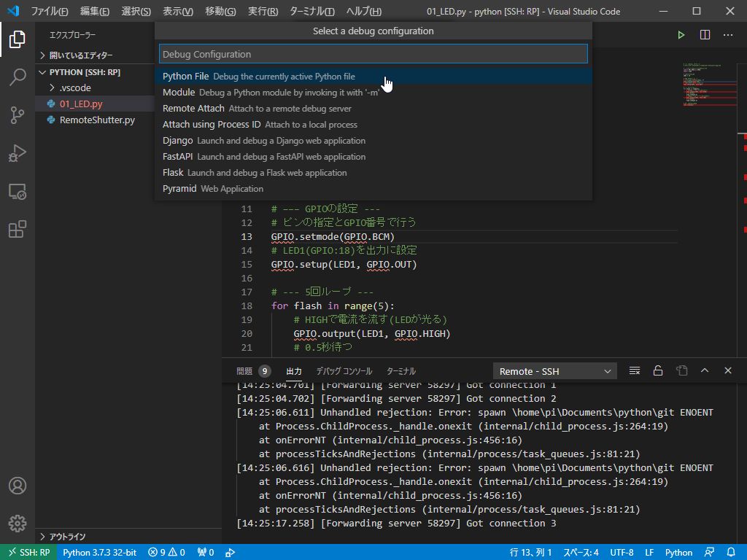This screenshot has width=747, height=560.
Task: Click cursor position 行 13、列 1
Action: tap(530, 553)
